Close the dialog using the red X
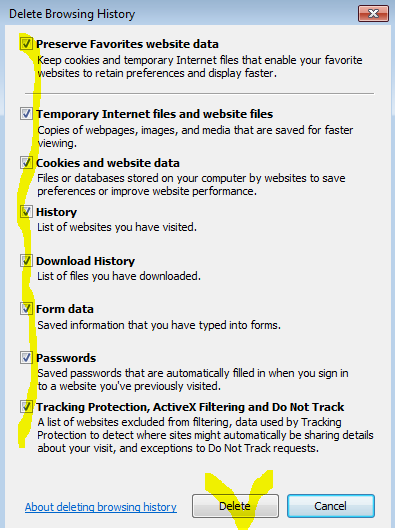 tap(373, 14)
